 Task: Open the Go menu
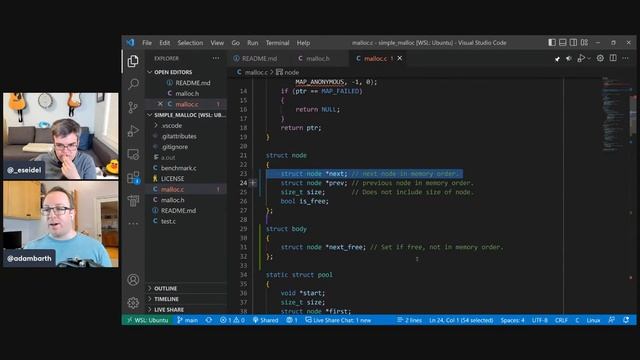236,43
